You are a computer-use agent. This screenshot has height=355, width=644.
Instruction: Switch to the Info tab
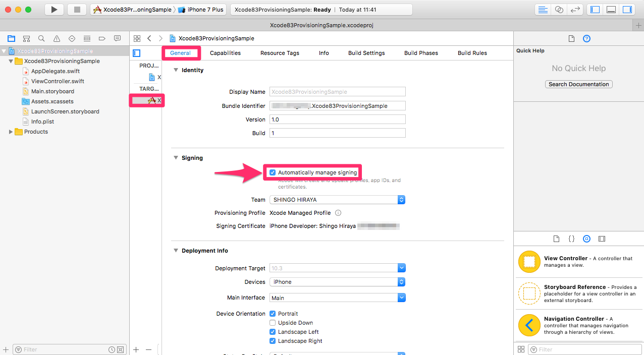click(x=324, y=53)
